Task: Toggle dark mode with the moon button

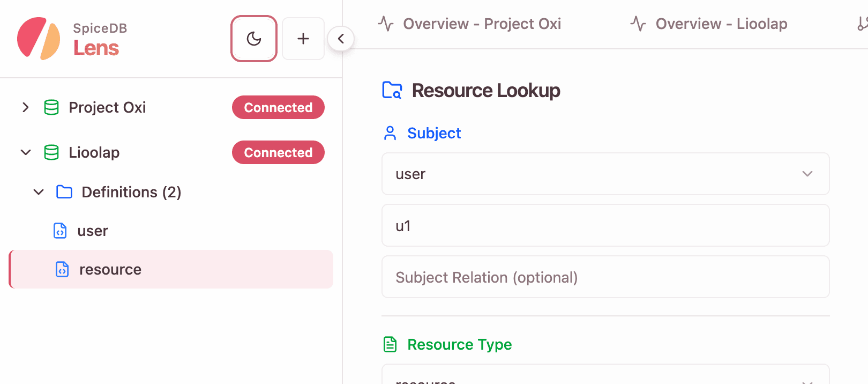Action: click(x=254, y=39)
